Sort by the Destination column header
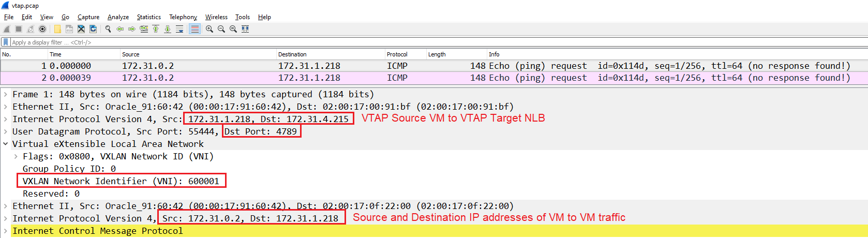Screen dimensions: 868x238 pyautogui.click(x=331, y=54)
